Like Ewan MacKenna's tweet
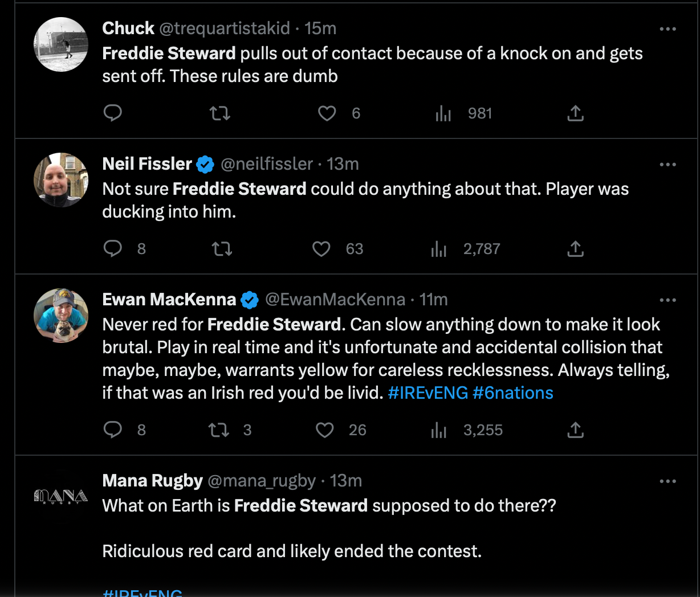 pyautogui.click(x=324, y=430)
